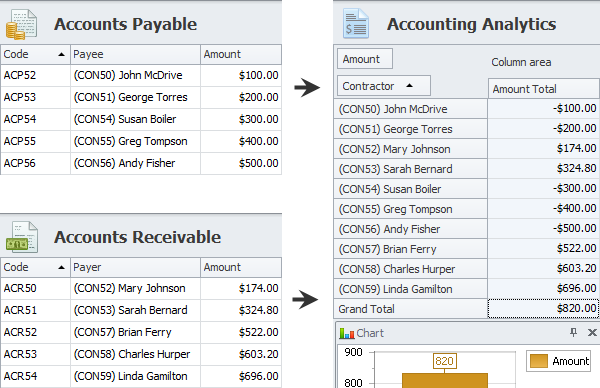Click the Accounts Receivable money document icon
The width and height of the screenshot is (600, 388).
pyautogui.click(x=22, y=237)
